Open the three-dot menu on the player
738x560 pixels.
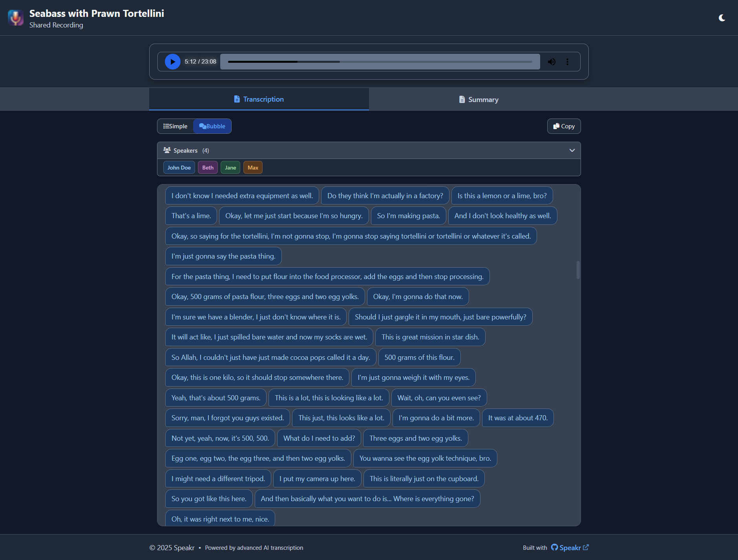pyautogui.click(x=567, y=62)
